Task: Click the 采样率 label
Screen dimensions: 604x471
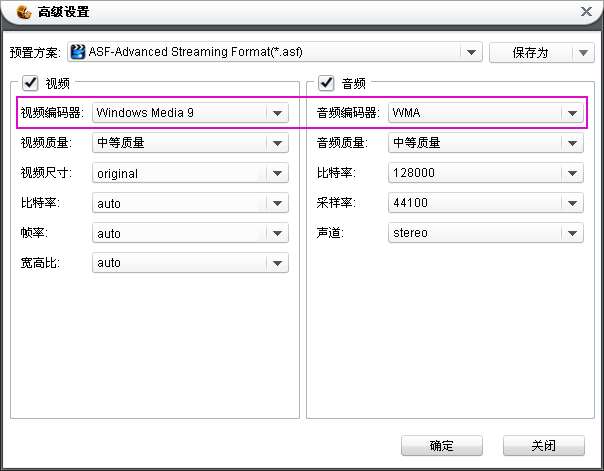Action: pyautogui.click(x=336, y=203)
